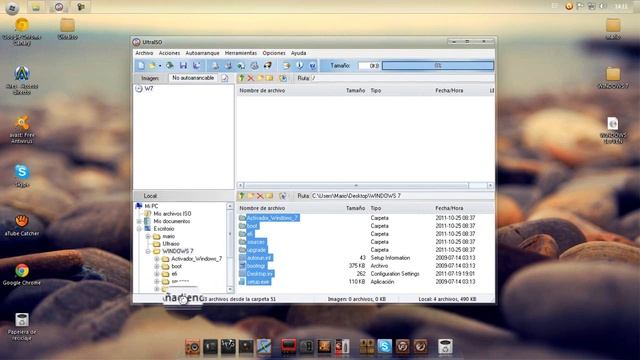
Task: Click the Skype icon in the dock
Action: point(384,347)
